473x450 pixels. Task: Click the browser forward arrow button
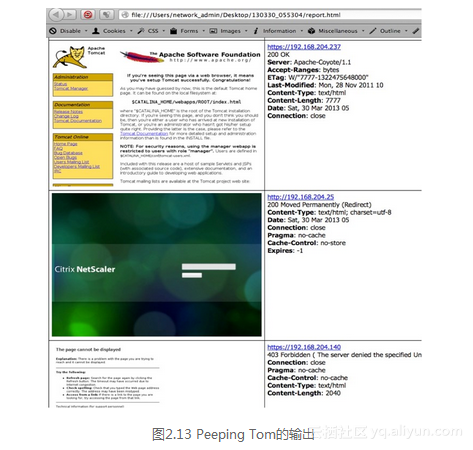pyautogui.click(x=70, y=15)
